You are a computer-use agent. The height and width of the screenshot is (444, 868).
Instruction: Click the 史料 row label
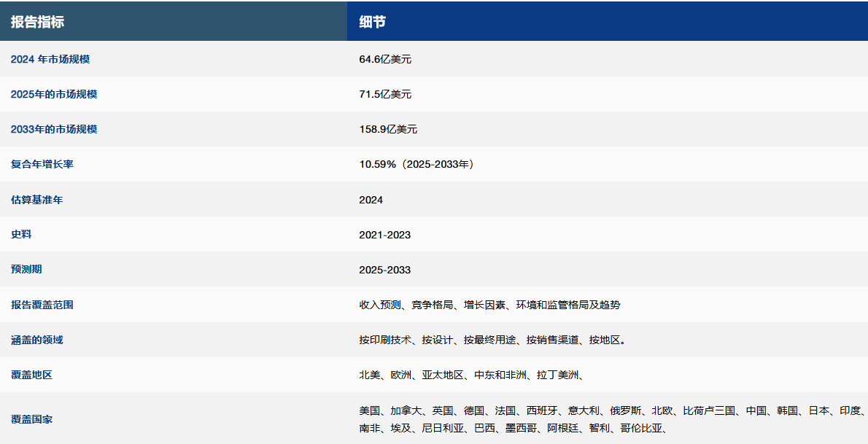tap(21, 234)
